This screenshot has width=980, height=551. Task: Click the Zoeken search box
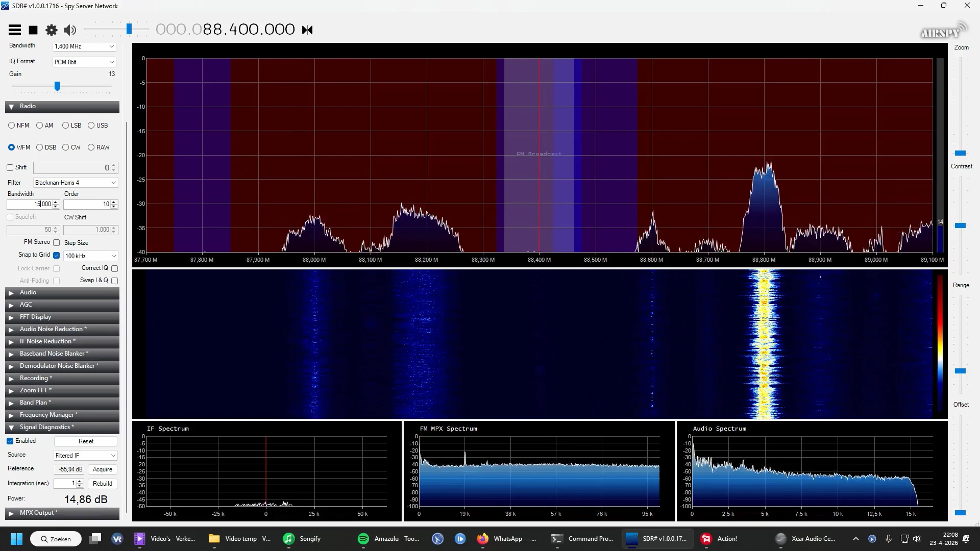click(x=56, y=539)
